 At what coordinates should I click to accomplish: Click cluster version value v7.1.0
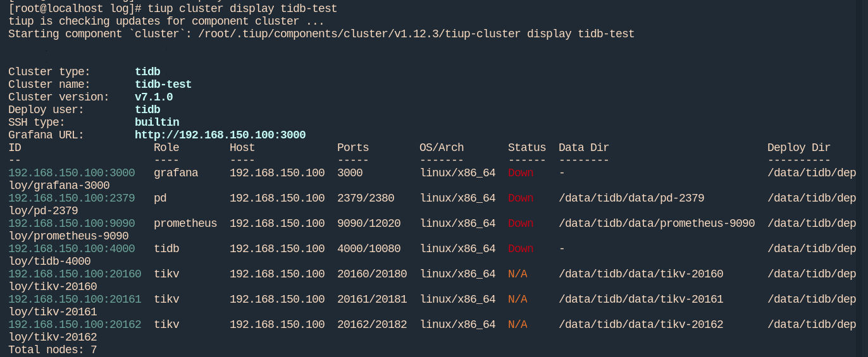coord(154,97)
